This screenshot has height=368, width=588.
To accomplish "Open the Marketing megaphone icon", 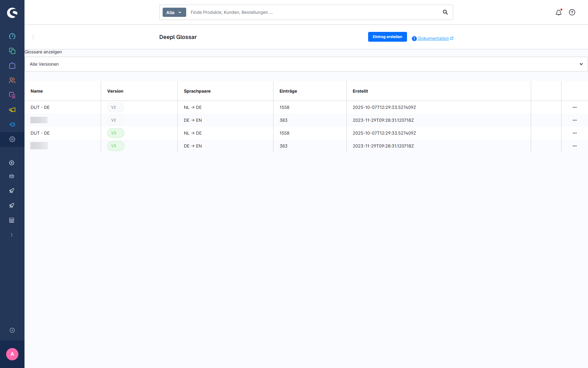I will pyautogui.click(x=12, y=110).
